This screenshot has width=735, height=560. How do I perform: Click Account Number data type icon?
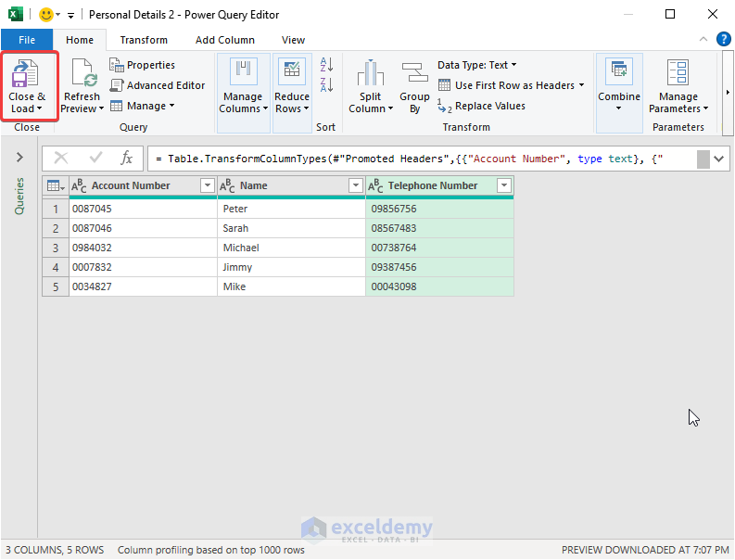click(x=79, y=185)
